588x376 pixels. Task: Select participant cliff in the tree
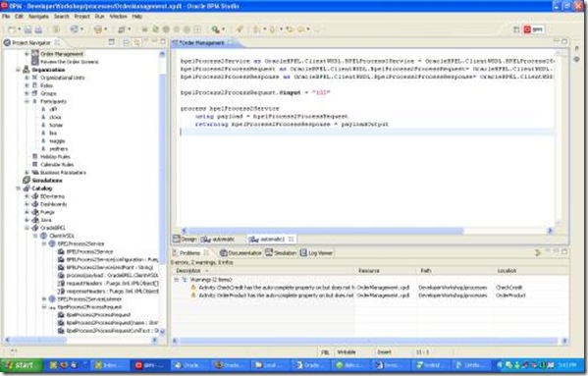[53, 109]
